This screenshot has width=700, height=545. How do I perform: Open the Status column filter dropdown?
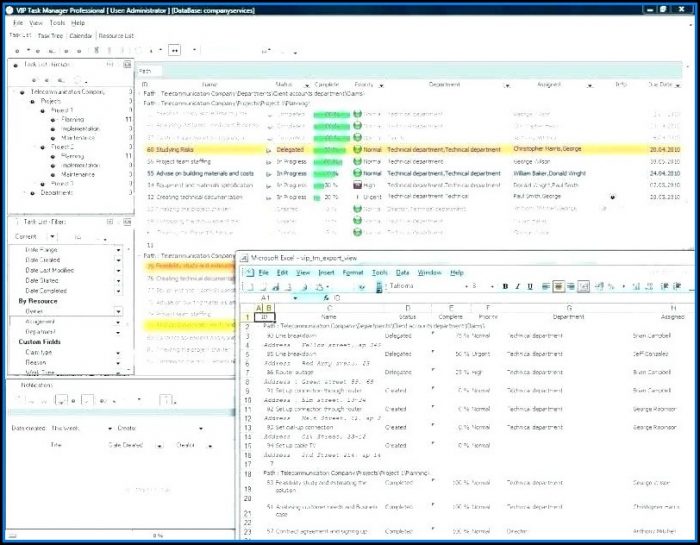(x=307, y=85)
